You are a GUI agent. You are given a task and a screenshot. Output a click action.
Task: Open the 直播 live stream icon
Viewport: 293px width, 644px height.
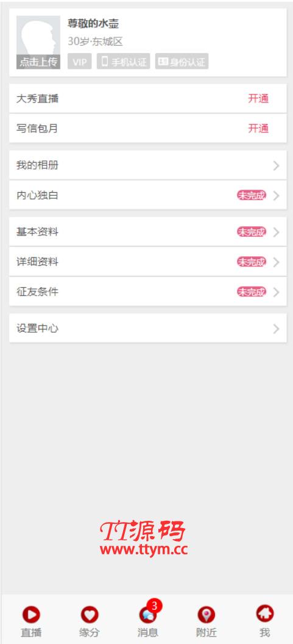(31, 615)
